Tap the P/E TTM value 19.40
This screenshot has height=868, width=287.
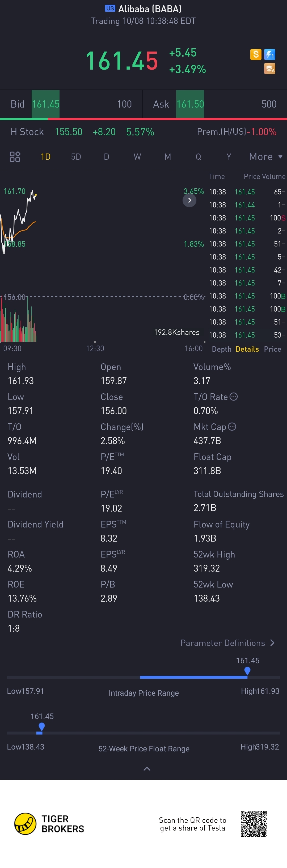click(111, 471)
